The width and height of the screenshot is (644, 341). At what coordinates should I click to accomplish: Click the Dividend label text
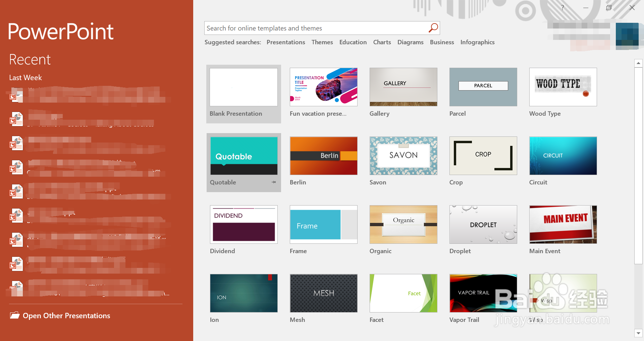tap(222, 251)
